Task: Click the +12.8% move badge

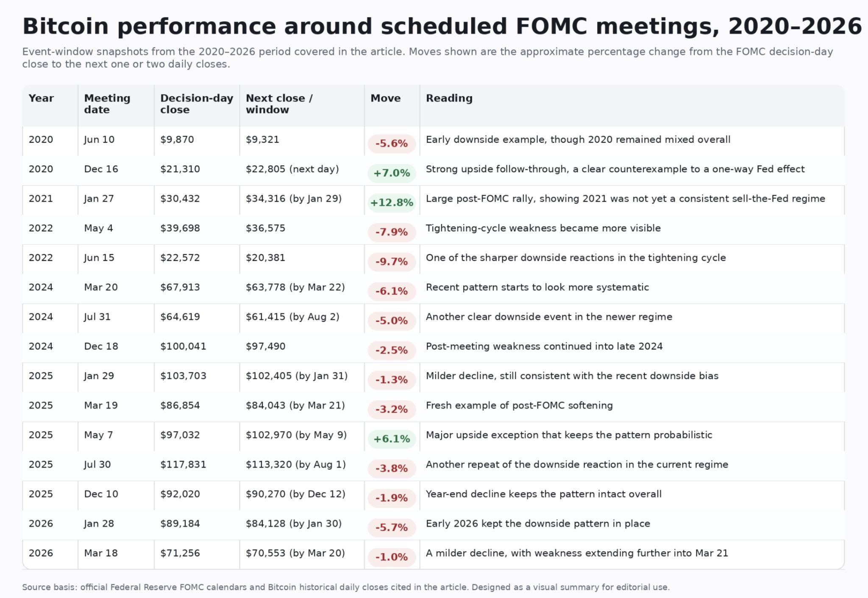Action: [x=392, y=202]
